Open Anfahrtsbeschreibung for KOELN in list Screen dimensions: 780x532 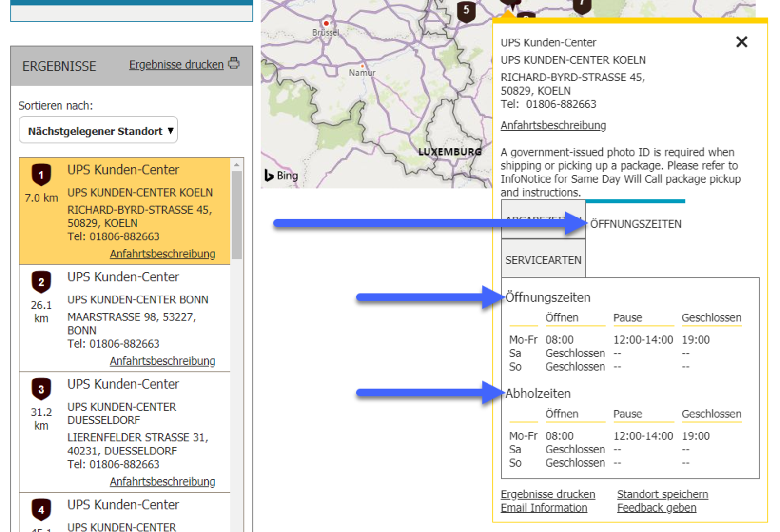click(x=162, y=254)
